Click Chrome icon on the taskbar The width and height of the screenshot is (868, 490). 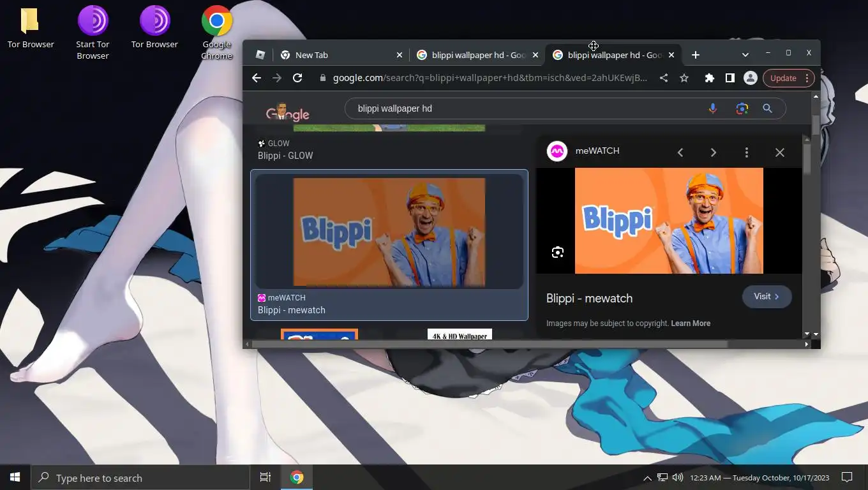click(x=297, y=477)
